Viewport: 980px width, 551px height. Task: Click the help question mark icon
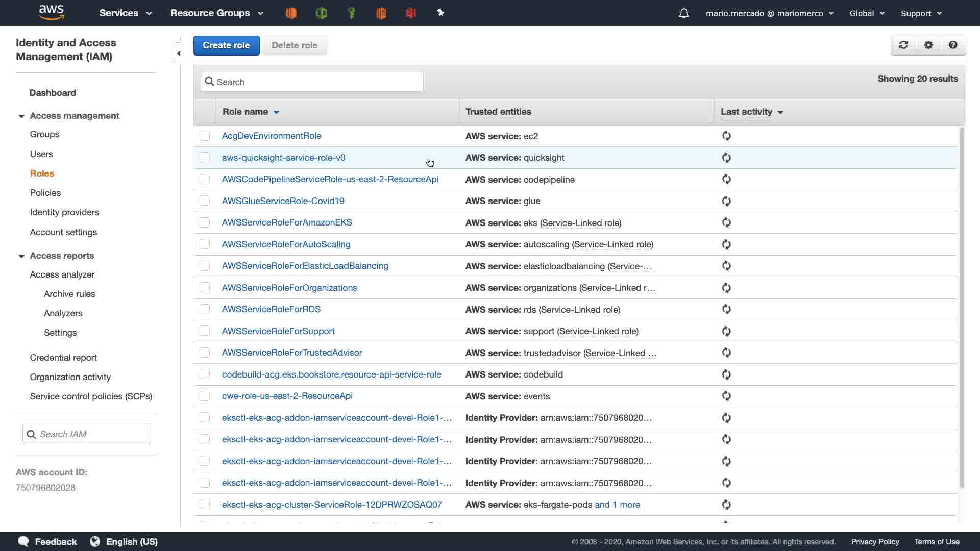953,45
